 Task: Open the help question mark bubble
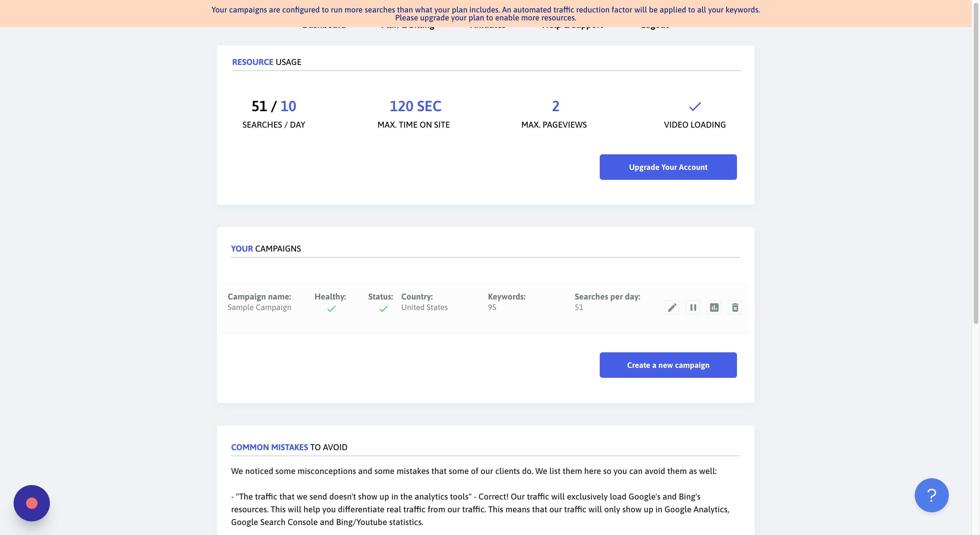click(931, 495)
